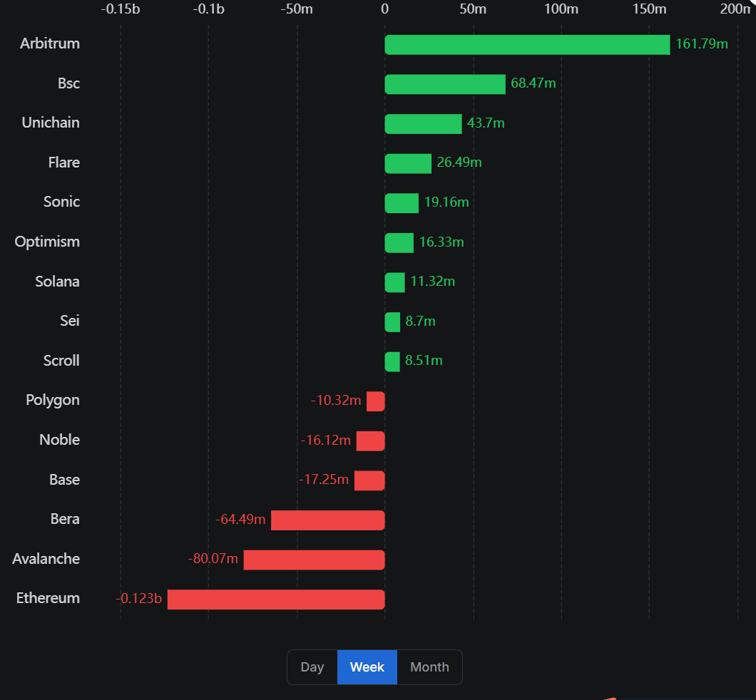The width and height of the screenshot is (756, 700).
Task: Click the -0.123b value label
Action: pos(139,598)
